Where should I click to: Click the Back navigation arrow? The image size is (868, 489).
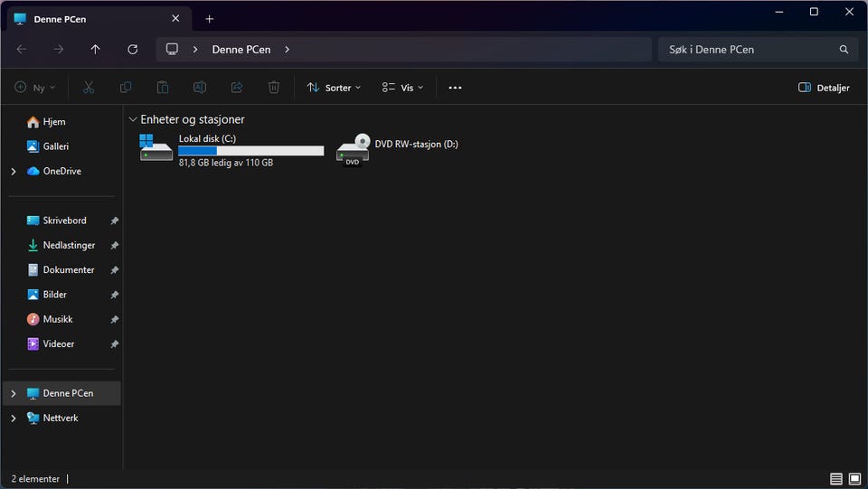(22, 49)
